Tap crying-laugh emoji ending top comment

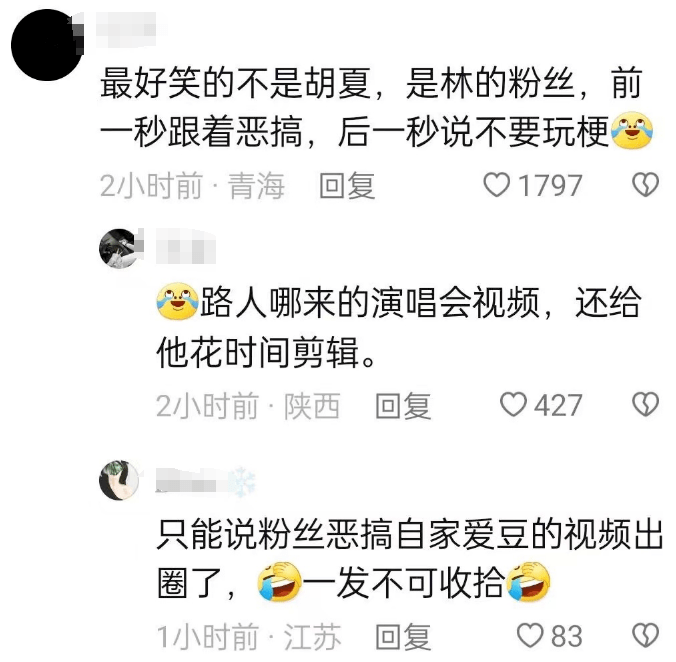(632, 130)
